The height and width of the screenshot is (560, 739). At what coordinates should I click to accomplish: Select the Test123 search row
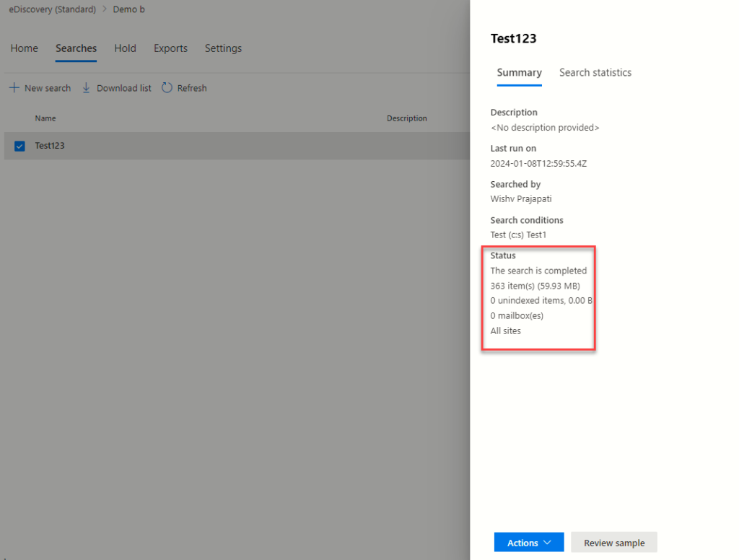coord(50,145)
